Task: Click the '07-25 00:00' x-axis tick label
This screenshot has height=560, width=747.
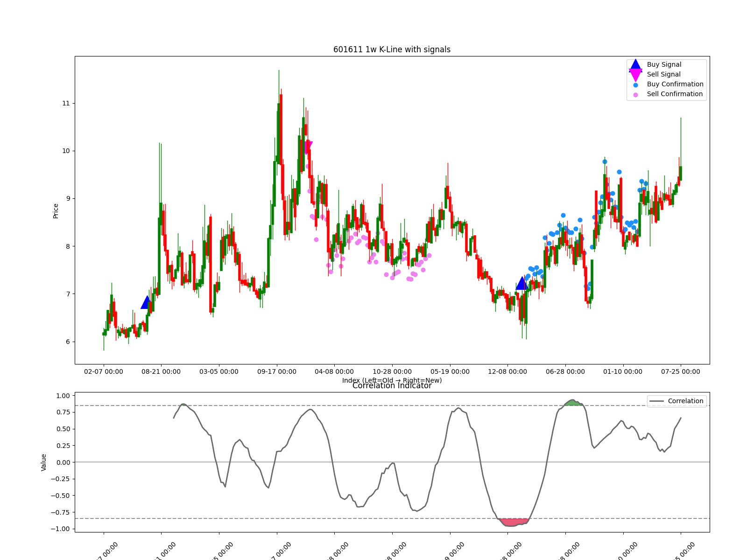Action: click(681, 371)
